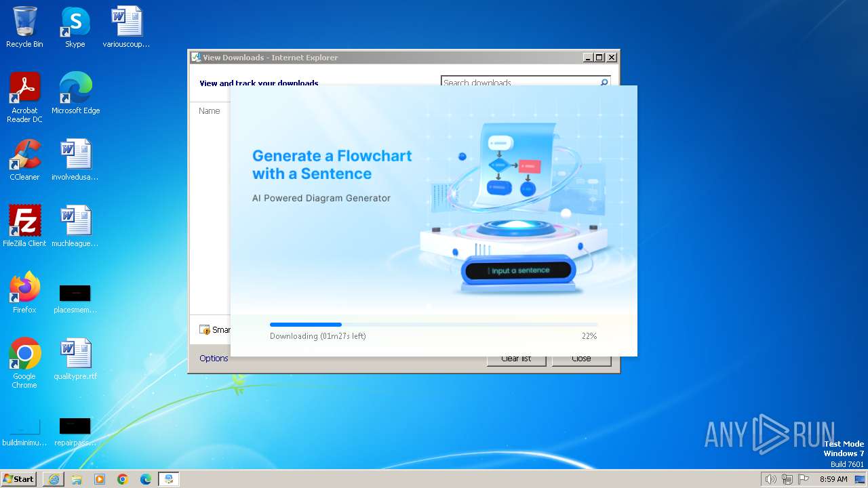868x488 pixels.
Task: Click the download progress bar
Action: click(x=434, y=325)
